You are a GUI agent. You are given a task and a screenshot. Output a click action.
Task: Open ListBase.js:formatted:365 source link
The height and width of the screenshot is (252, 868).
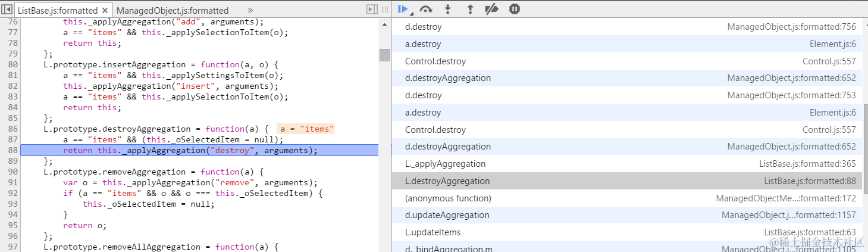tap(807, 164)
